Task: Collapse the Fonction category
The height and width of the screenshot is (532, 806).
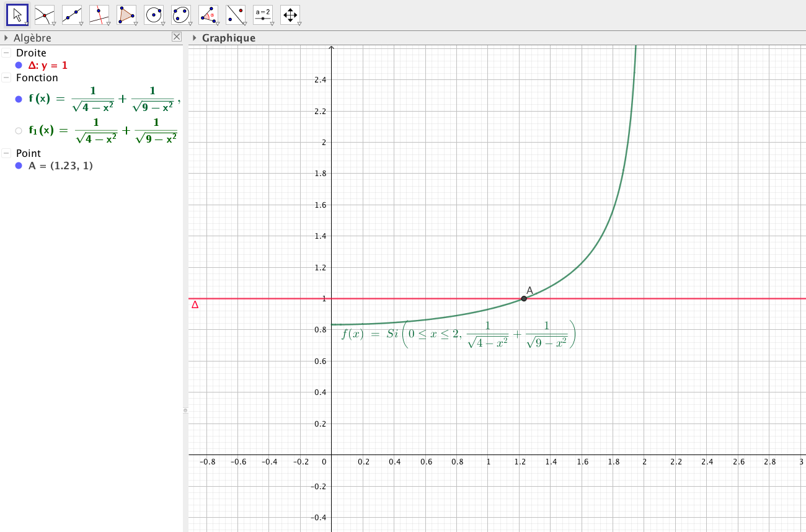Action: click(x=6, y=78)
